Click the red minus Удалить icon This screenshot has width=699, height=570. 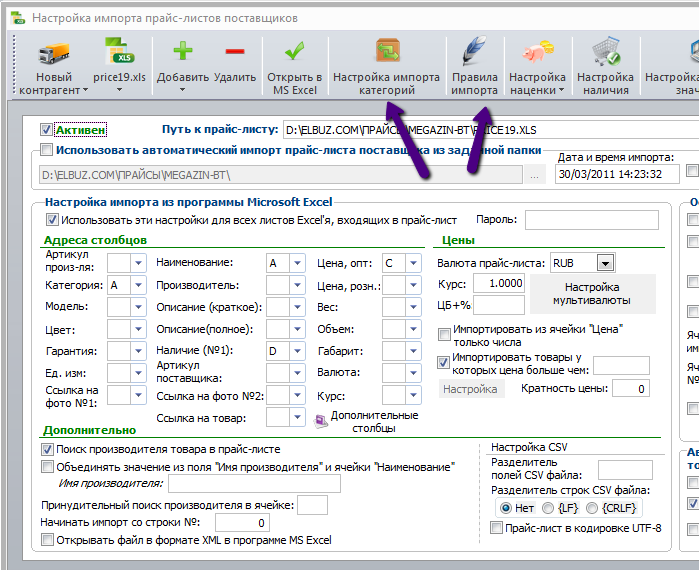coord(235,51)
